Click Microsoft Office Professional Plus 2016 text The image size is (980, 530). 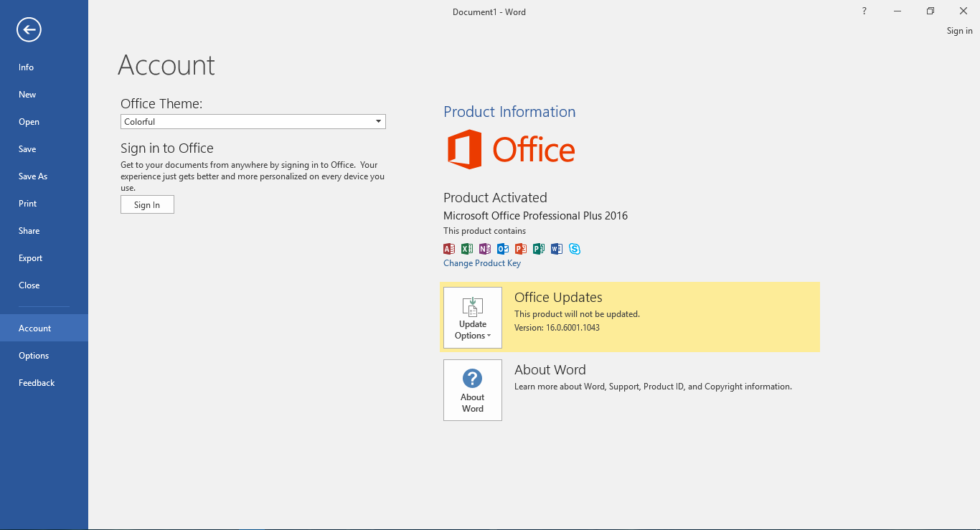pos(535,216)
